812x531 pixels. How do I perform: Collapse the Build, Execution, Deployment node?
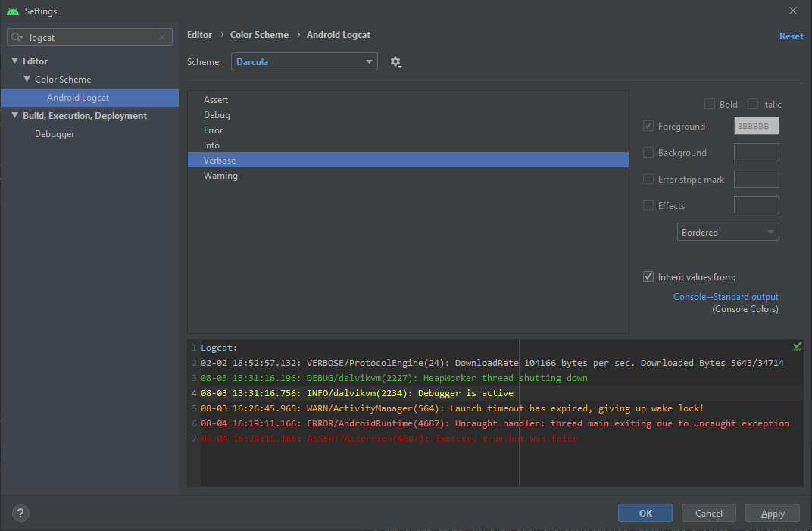pyautogui.click(x=15, y=116)
